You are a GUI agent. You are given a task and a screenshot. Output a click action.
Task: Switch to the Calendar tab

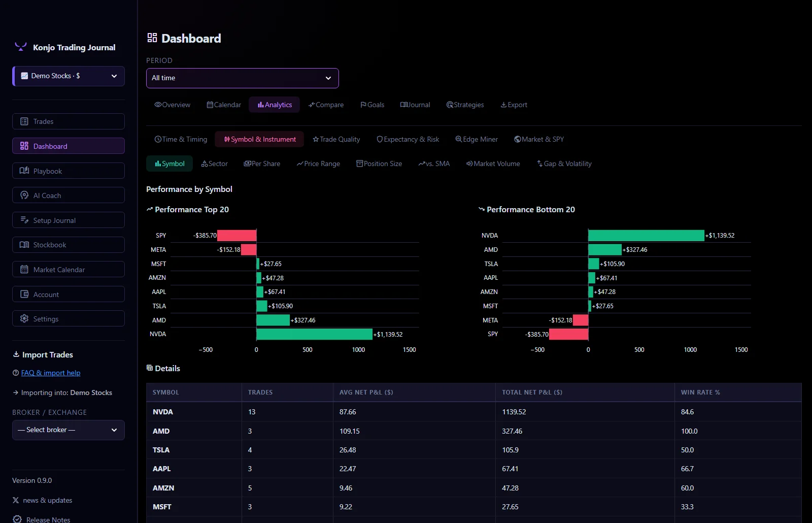[x=224, y=105]
